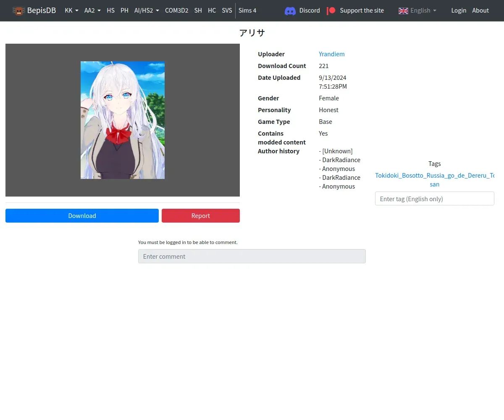Open the PH section in navbar

coord(124,10)
